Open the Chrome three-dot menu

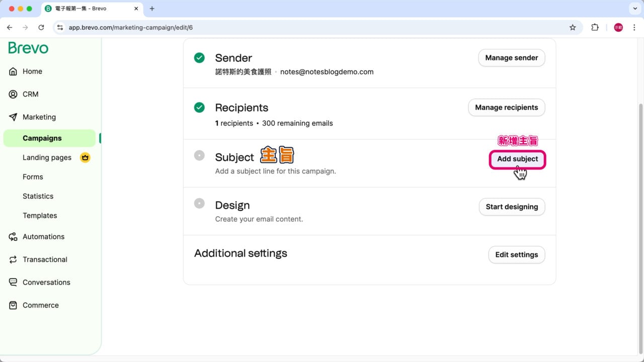tap(634, 28)
